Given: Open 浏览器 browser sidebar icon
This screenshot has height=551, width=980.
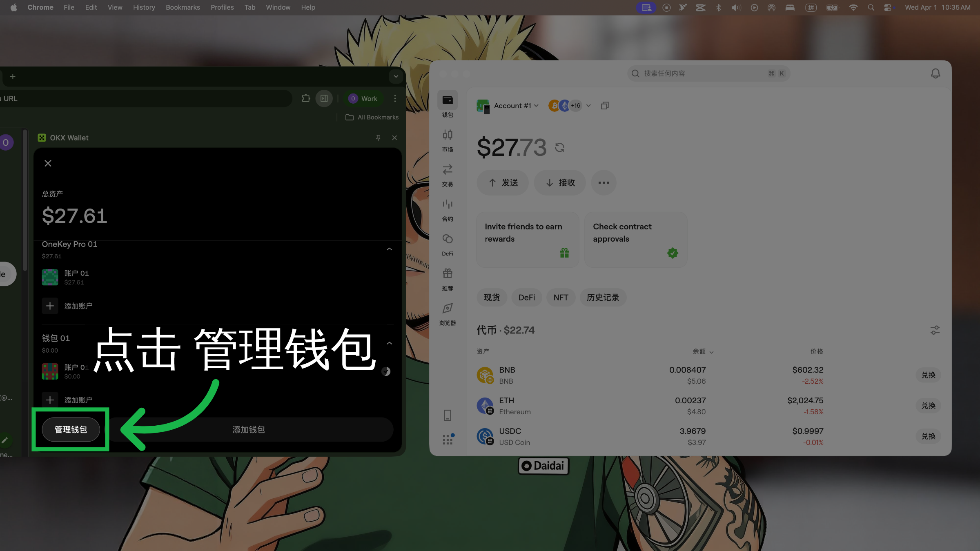Looking at the screenshot, I should coord(448,313).
